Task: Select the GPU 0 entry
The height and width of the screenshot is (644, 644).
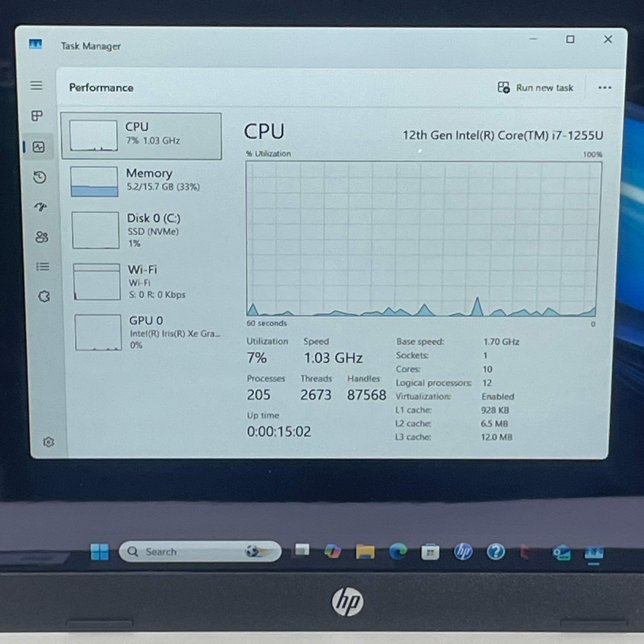Action: pyautogui.click(x=146, y=332)
